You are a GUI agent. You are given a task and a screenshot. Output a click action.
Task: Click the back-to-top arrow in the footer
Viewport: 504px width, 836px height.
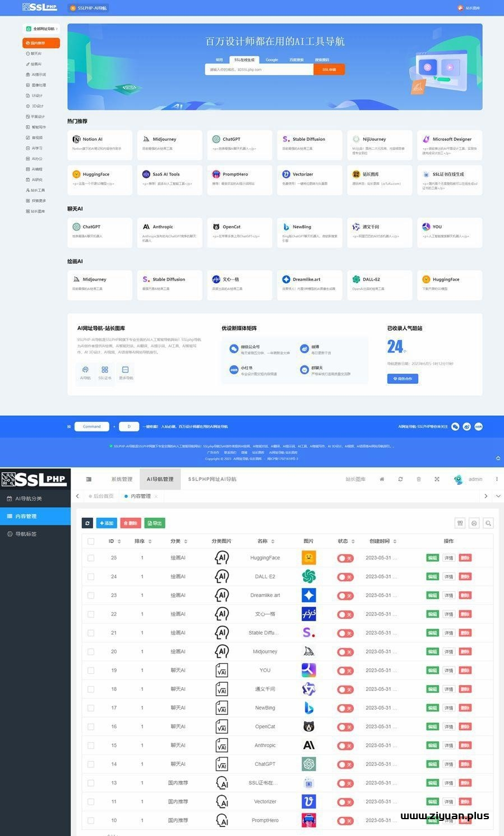[x=498, y=458]
